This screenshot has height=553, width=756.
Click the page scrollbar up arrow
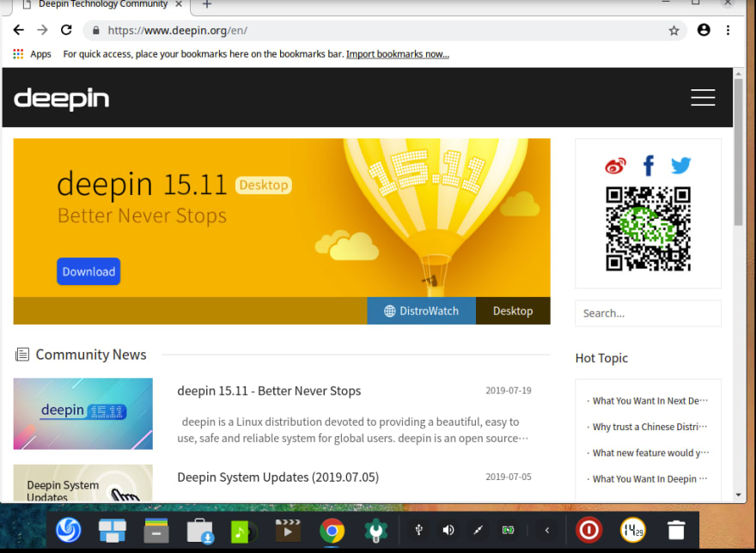[x=738, y=74]
